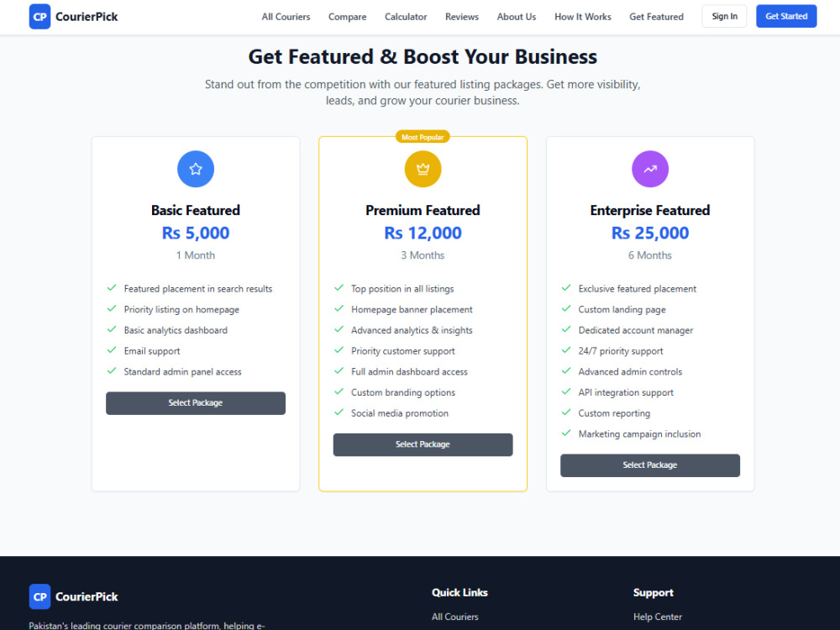
Task: Click the Support footer heading
Action: tap(653, 592)
